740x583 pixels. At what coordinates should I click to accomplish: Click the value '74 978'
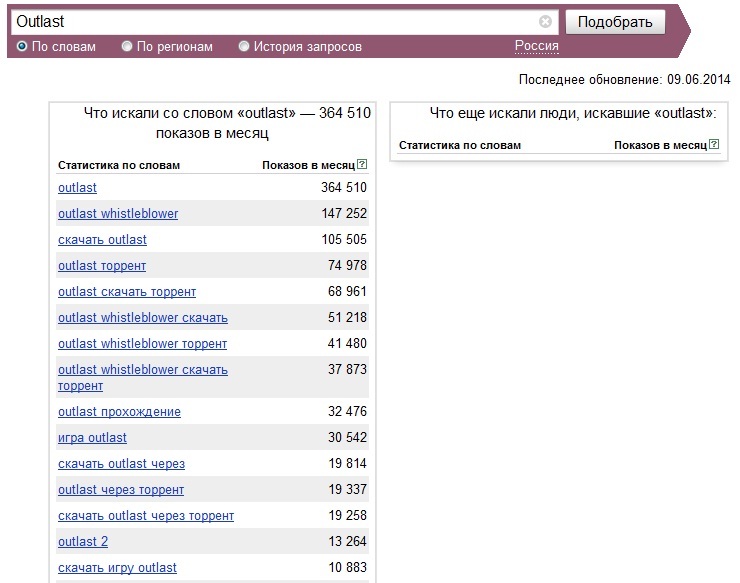[347, 265]
